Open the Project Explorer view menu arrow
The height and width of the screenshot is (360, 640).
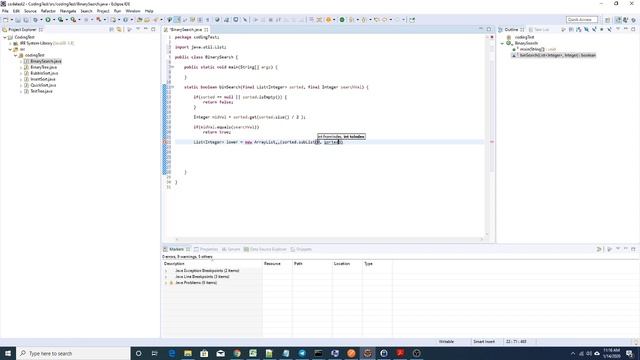[x=138, y=29]
